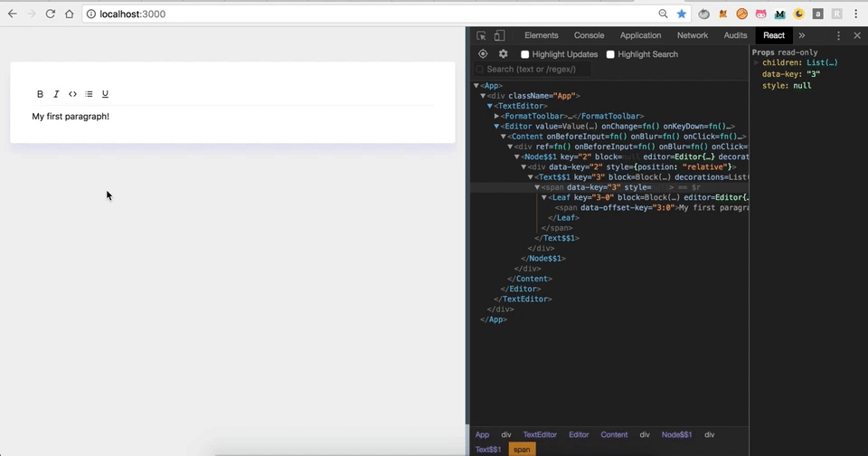868x456 pixels.
Task: Click the 'a' extension icon
Action: [x=817, y=14]
